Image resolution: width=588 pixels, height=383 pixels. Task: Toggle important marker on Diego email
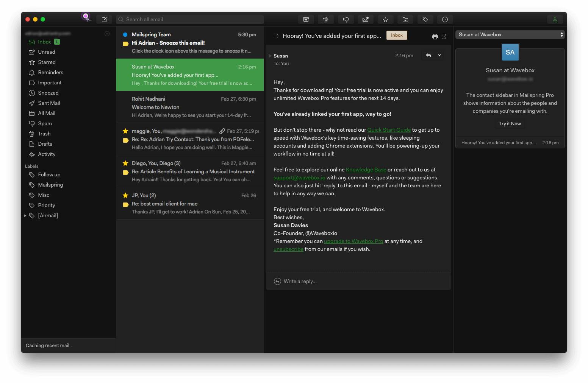coord(126,172)
